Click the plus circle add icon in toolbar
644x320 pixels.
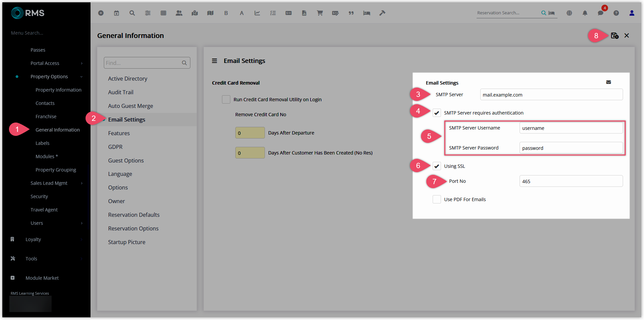[x=101, y=13]
